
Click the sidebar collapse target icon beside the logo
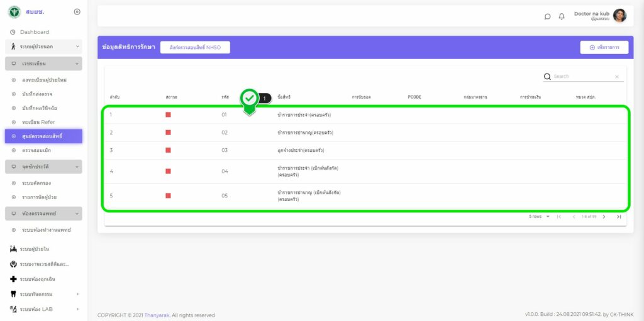[77, 12]
